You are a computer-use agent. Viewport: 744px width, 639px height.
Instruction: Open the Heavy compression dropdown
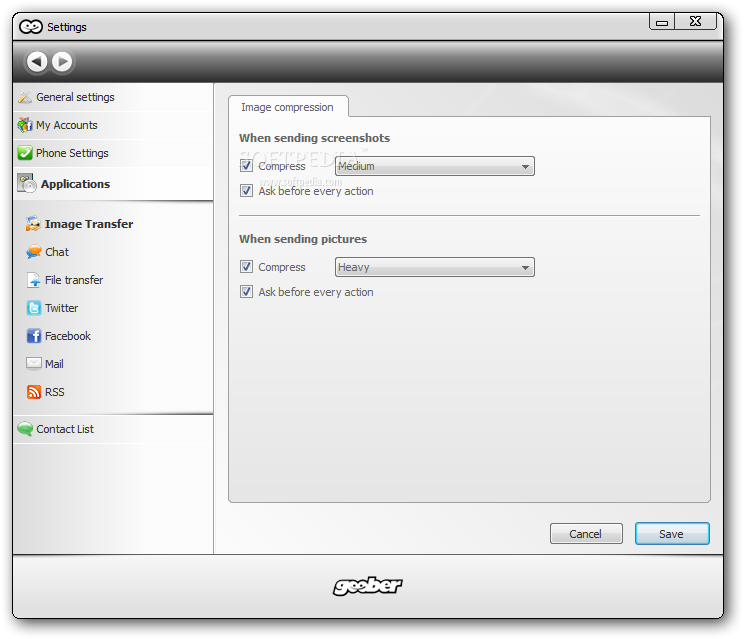pos(435,267)
